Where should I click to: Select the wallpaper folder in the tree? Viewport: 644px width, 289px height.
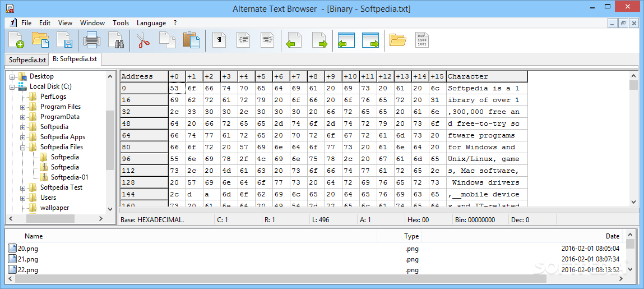(x=54, y=208)
